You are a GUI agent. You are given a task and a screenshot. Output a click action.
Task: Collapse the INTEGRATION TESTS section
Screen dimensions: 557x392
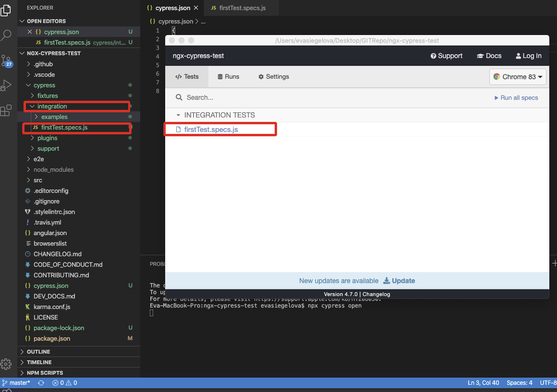pos(178,115)
